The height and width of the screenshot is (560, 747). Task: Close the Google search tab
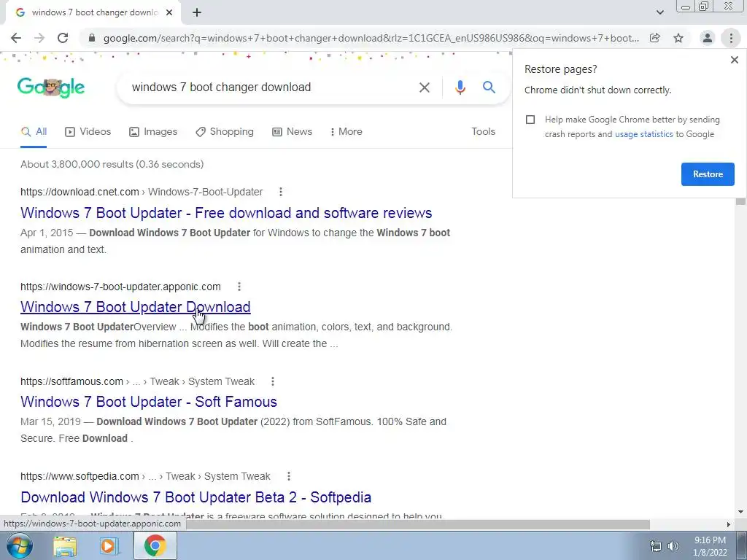pos(169,12)
